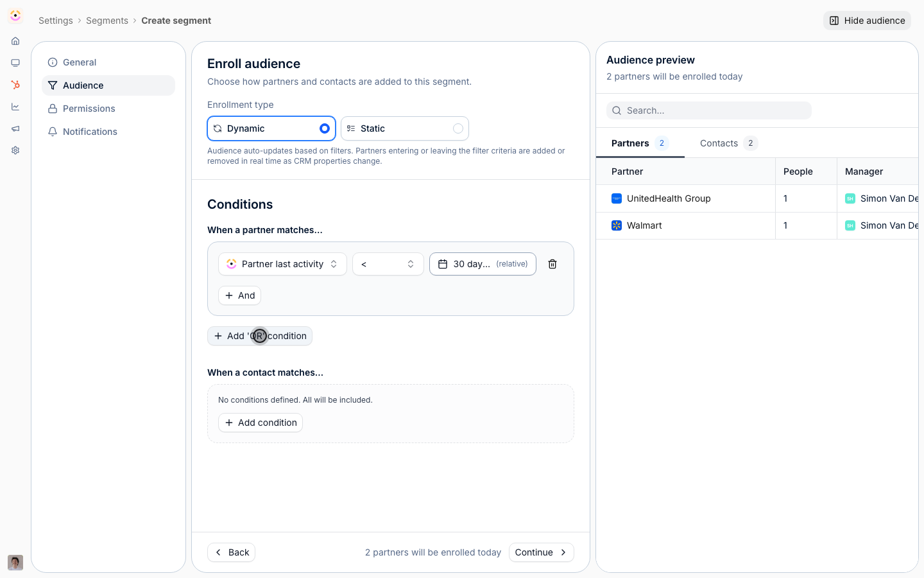Image resolution: width=924 pixels, height=578 pixels.
Task: Open the Home icon in left rail
Action: click(15, 41)
